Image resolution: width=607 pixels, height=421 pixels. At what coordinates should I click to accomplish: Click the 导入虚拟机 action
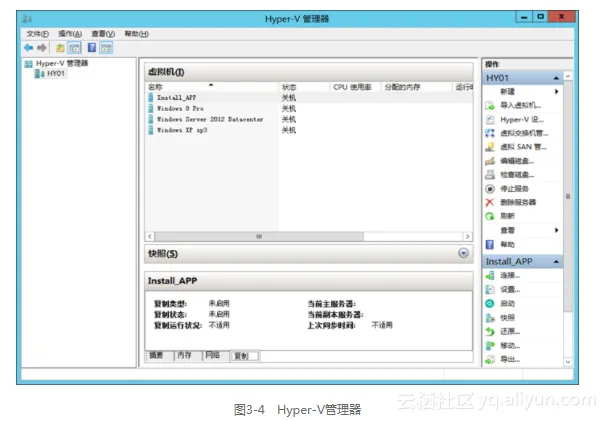(x=513, y=105)
